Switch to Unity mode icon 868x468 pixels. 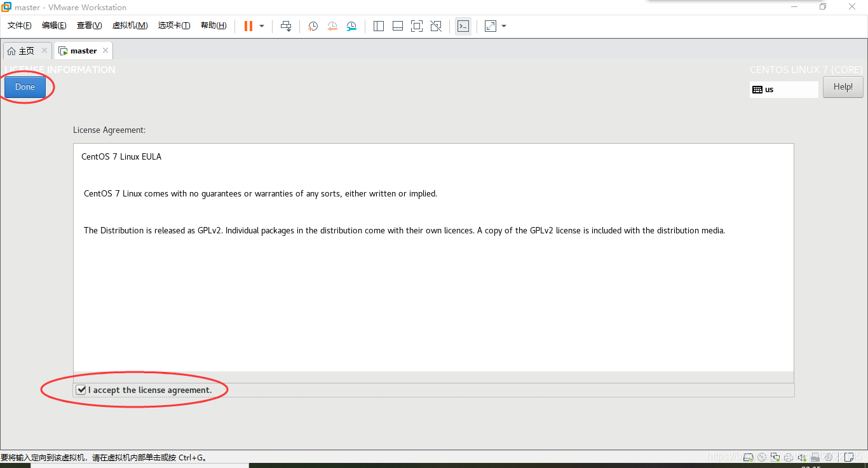(436, 26)
